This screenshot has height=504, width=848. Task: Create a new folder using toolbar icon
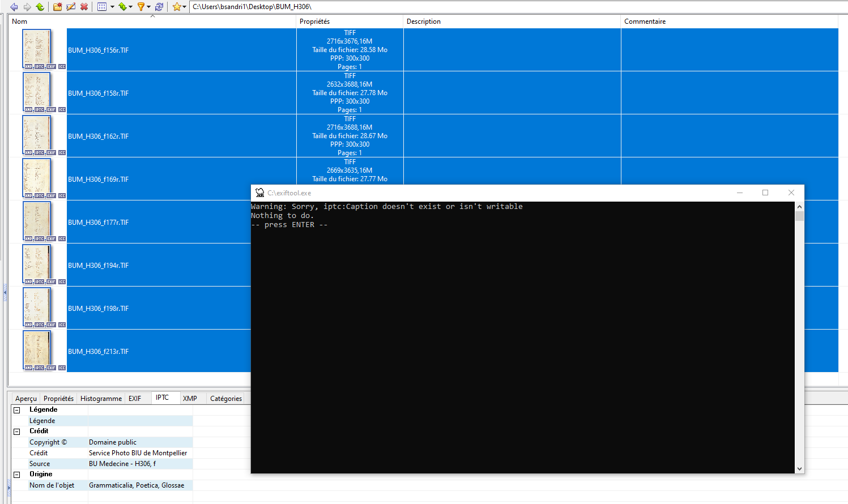click(x=57, y=7)
